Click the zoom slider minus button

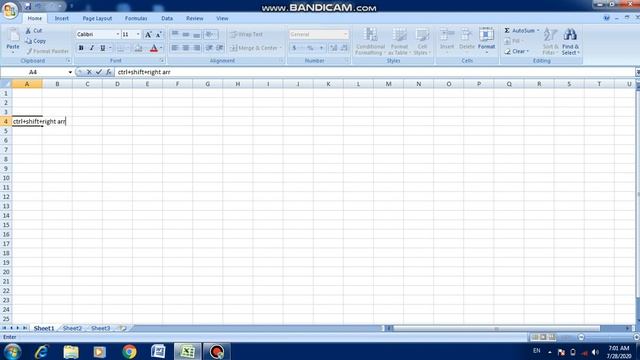(581, 337)
